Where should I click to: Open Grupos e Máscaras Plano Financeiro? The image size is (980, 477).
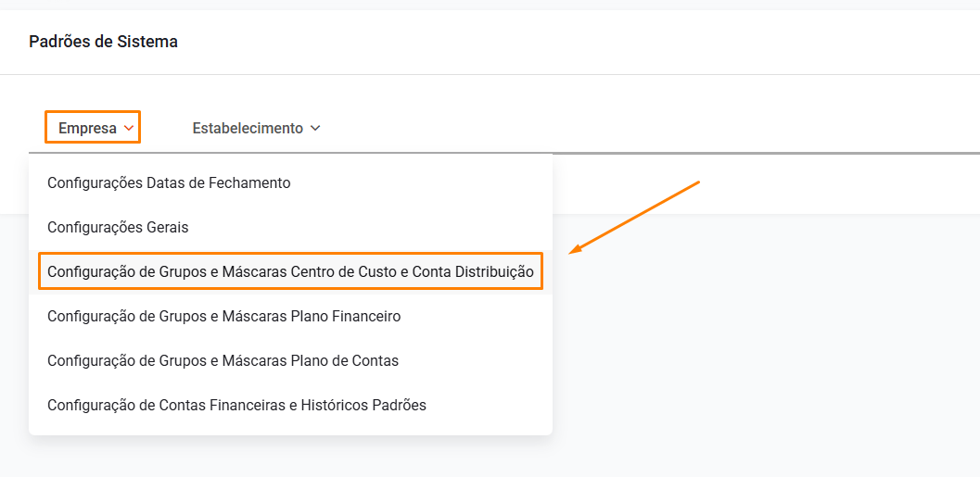click(223, 316)
